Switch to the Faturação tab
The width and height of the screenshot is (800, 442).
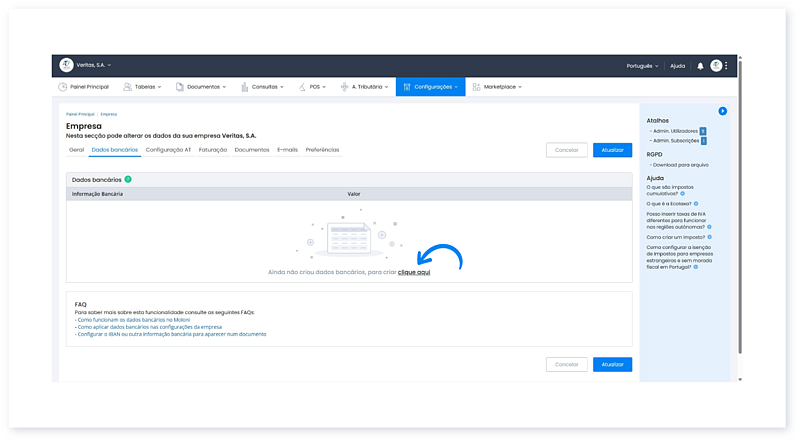click(213, 150)
